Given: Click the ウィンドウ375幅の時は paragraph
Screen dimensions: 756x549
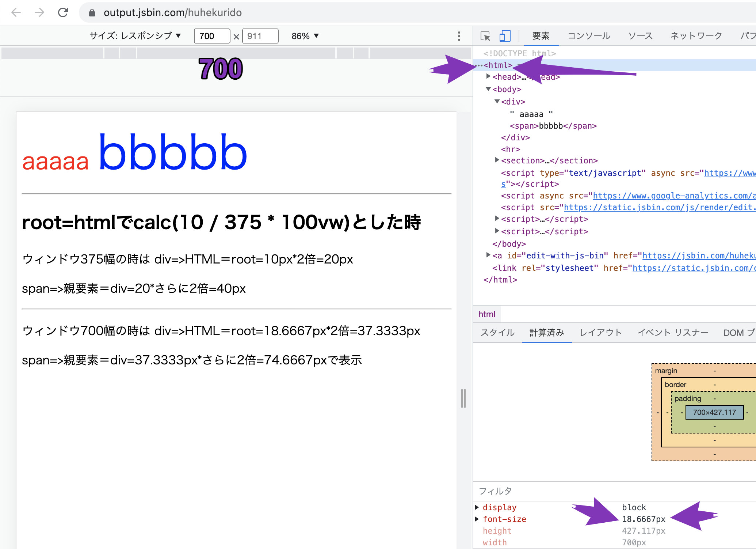Looking at the screenshot, I should click(187, 259).
